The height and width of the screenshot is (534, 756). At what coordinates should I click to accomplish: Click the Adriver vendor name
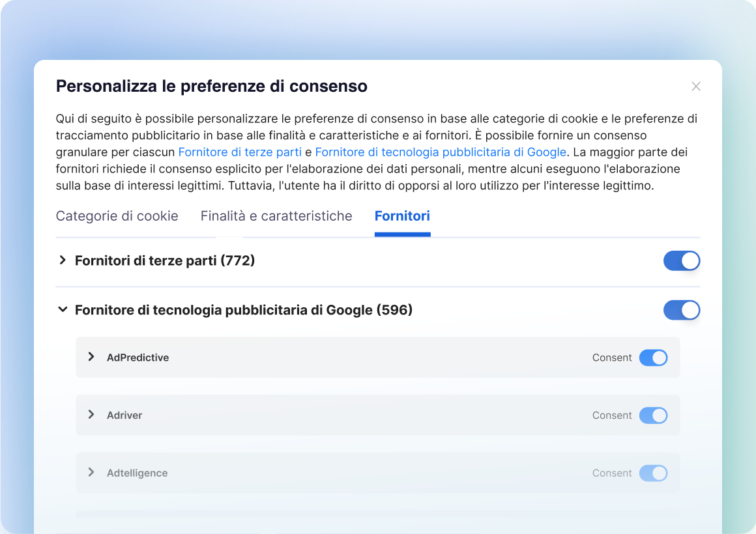coord(124,415)
